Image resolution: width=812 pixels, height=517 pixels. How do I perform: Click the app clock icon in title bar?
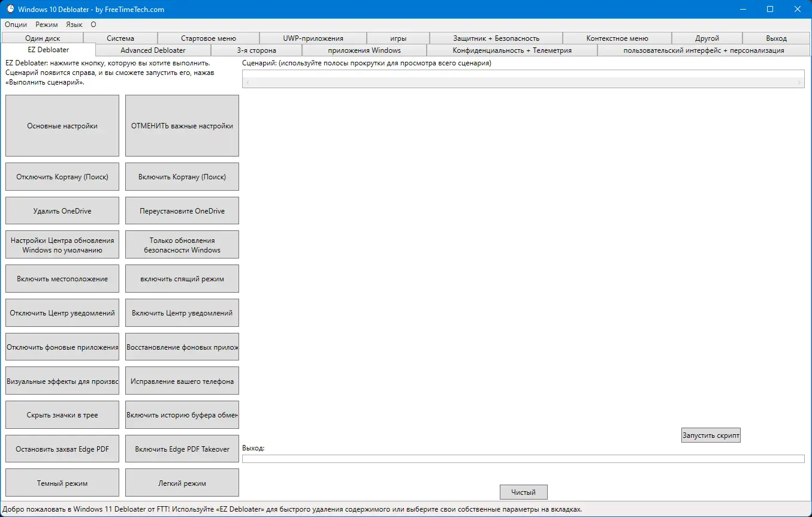click(10, 9)
